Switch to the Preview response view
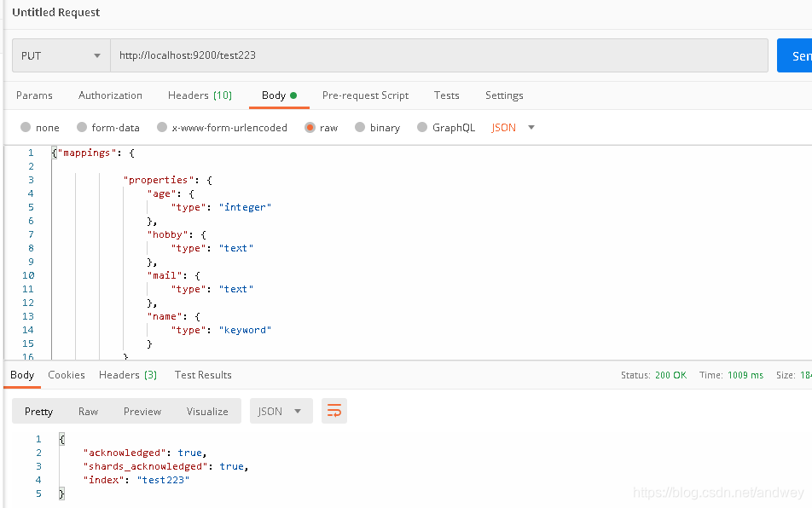 point(142,411)
